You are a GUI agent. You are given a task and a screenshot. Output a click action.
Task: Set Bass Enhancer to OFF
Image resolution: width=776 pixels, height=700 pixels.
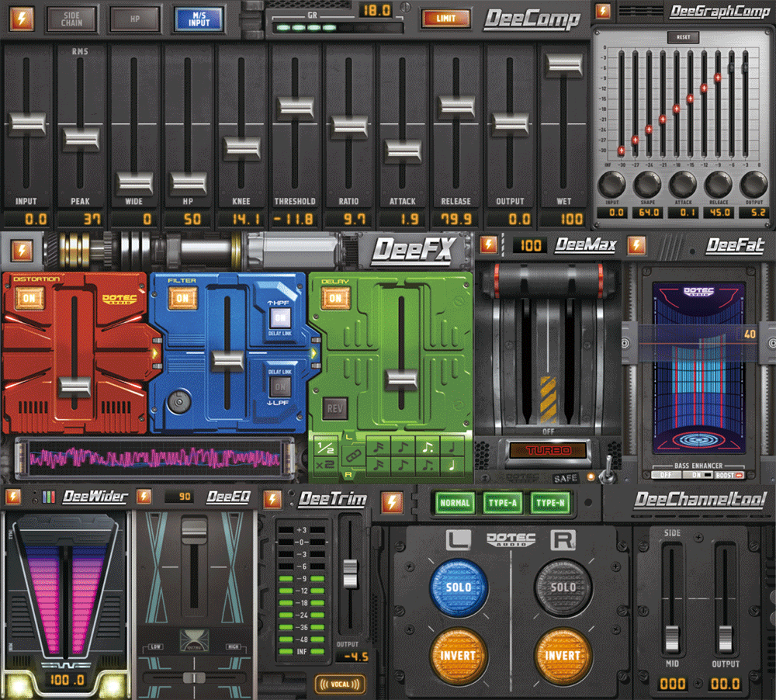point(666,475)
